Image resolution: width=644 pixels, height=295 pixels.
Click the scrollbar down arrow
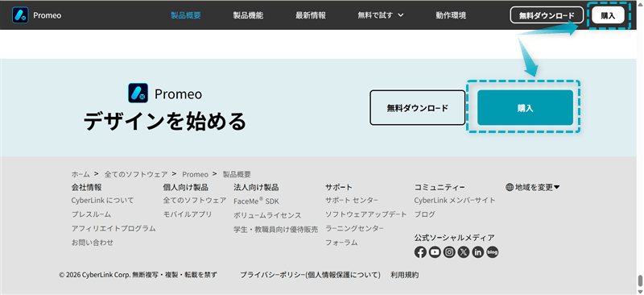pyautogui.click(x=640, y=291)
